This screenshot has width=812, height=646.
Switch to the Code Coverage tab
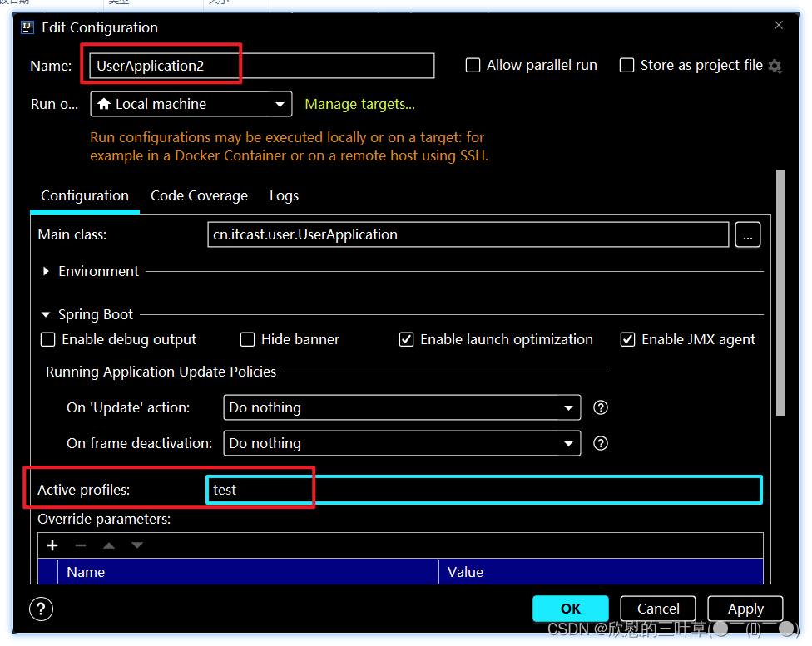click(x=200, y=195)
